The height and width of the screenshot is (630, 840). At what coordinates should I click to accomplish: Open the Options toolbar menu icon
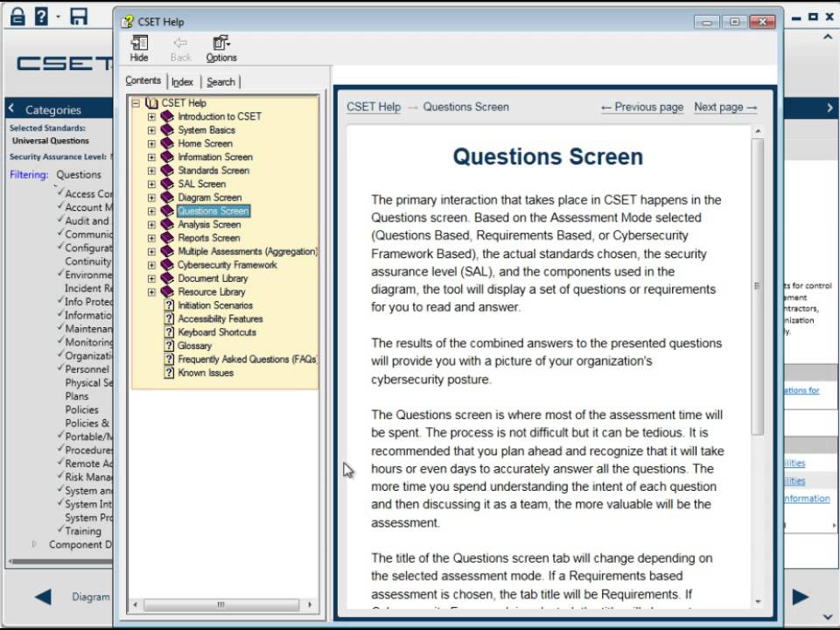tap(220, 43)
